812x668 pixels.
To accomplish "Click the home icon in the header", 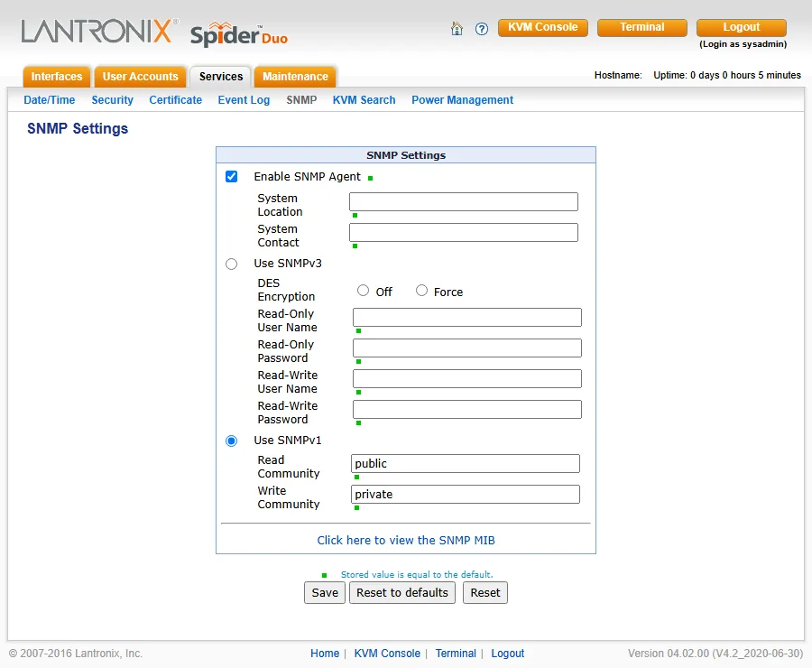I will point(457,29).
